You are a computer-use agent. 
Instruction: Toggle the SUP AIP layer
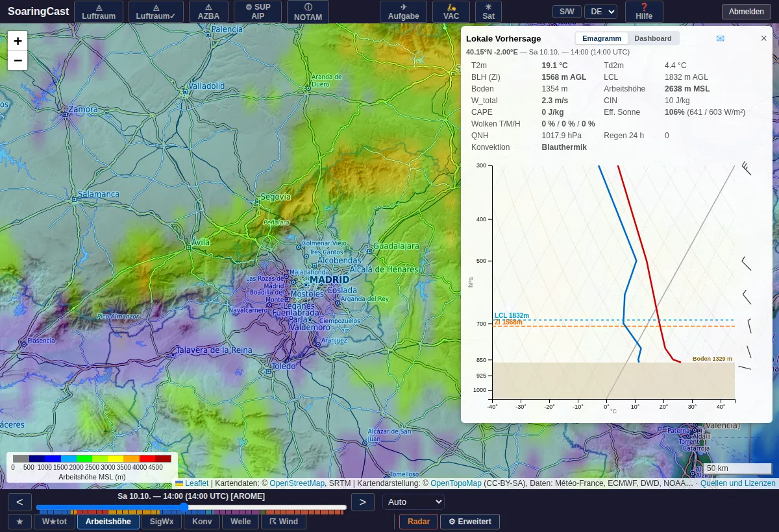tap(258, 12)
